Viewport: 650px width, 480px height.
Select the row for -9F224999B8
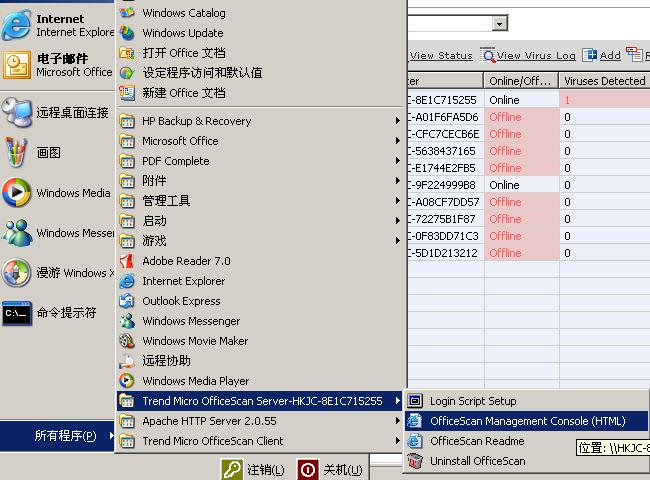[x=529, y=185]
